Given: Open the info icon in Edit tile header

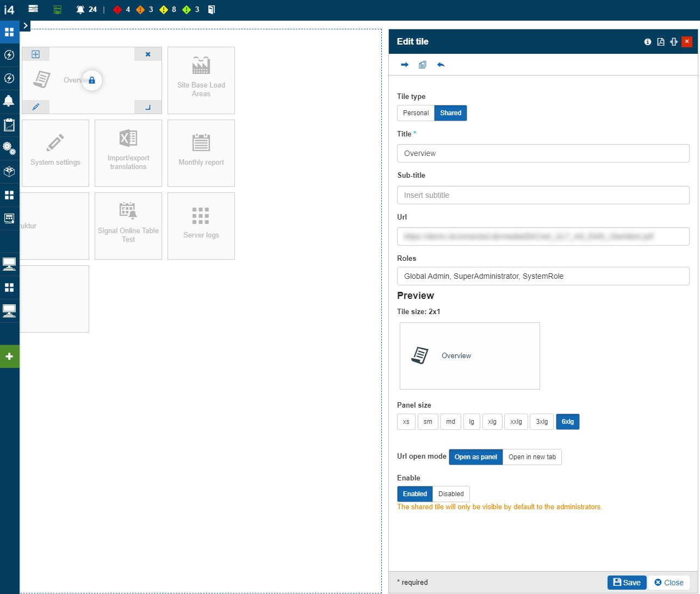Looking at the screenshot, I should click(647, 42).
